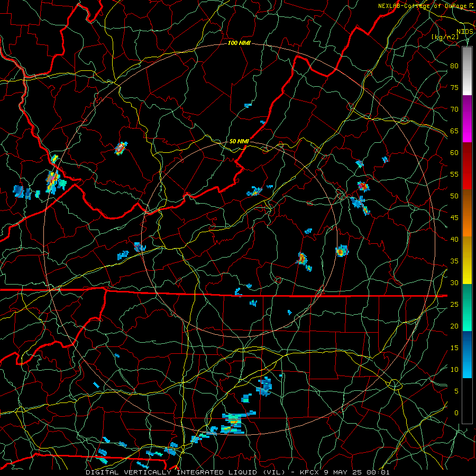Pick the blue segment of the color bar
The width and height of the screenshot is (476, 476).
click(x=467, y=354)
